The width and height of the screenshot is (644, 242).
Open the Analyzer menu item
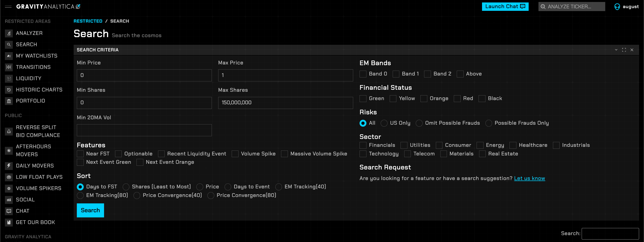coord(29,33)
